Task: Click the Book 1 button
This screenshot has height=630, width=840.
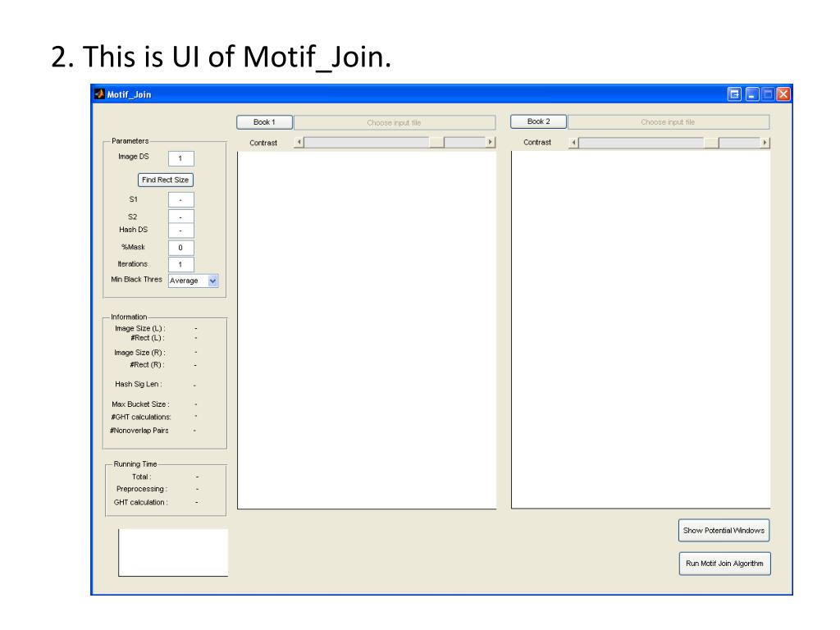Action: (265, 122)
